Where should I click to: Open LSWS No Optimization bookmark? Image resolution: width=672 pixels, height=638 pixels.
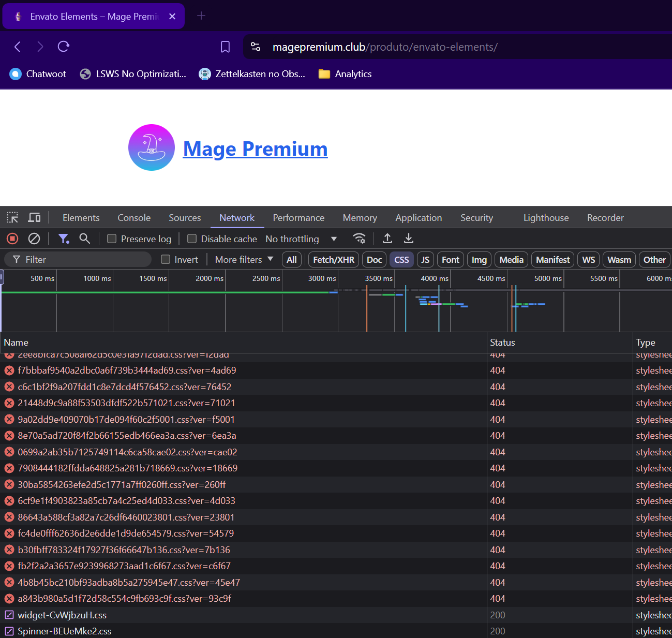pos(133,74)
